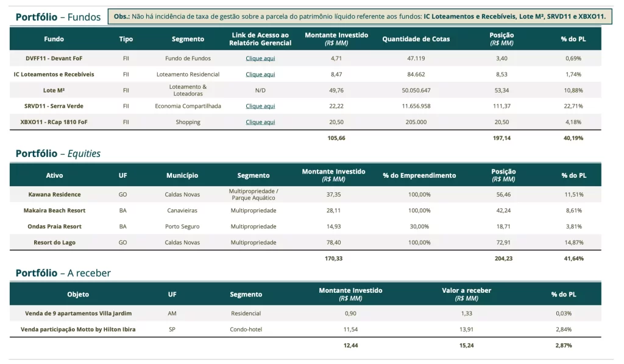This screenshot has height=364, width=624.
Task: Click 'Residencial' segment cell
Action: pyautogui.click(x=246, y=313)
